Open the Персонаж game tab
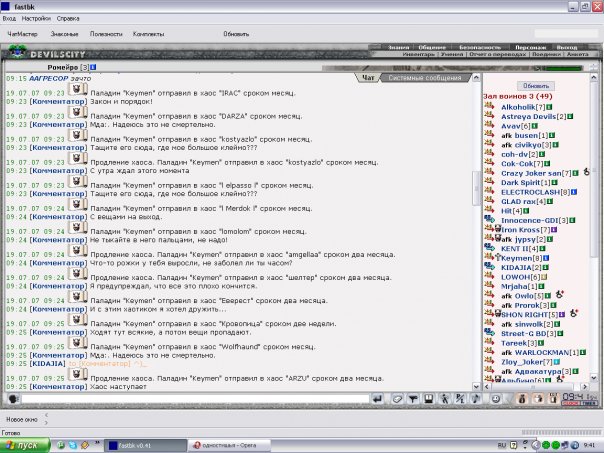The height and width of the screenshot is (453, 604). pos(530,47)
